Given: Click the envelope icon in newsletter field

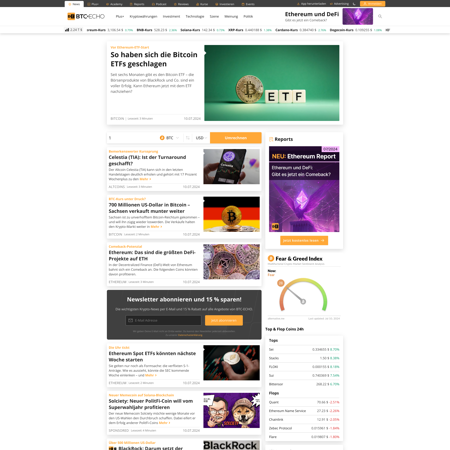Looking at the screenshot, I should tap(131, 320).
